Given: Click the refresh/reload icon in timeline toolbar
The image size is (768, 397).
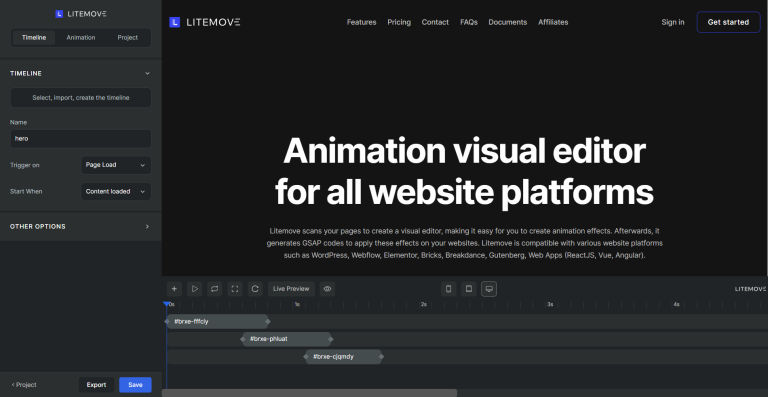Looking at the screenshot, I should point(255,289).
